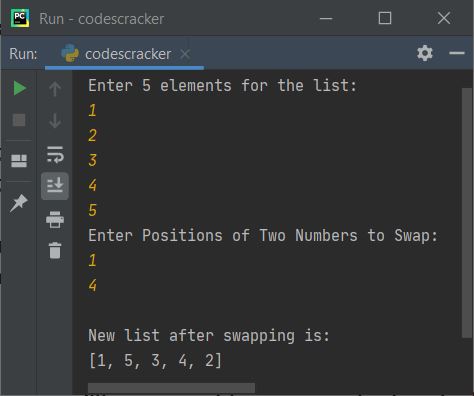The height and width of the screenshot is (396, 474).
Task: Click the PyCharm logo in title bar
Action: click(x=20, y=18)
